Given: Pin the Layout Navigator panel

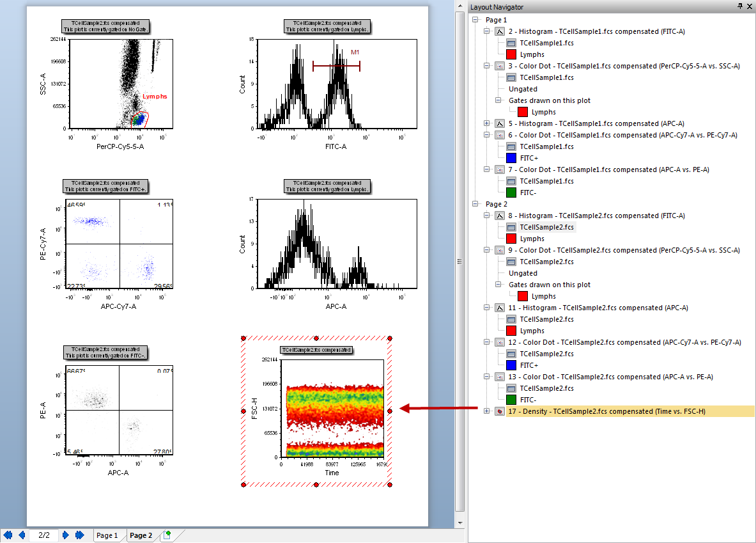Looking at the screenshot, I should [739, 6].
